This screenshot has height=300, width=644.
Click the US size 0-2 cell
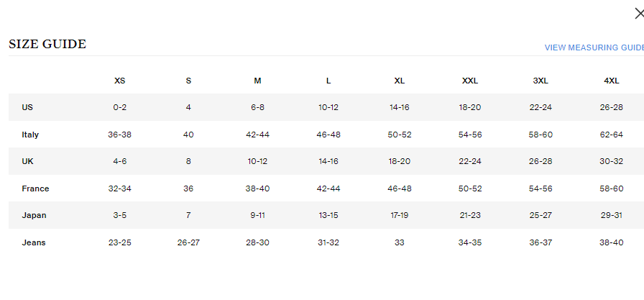click(120, 107)
